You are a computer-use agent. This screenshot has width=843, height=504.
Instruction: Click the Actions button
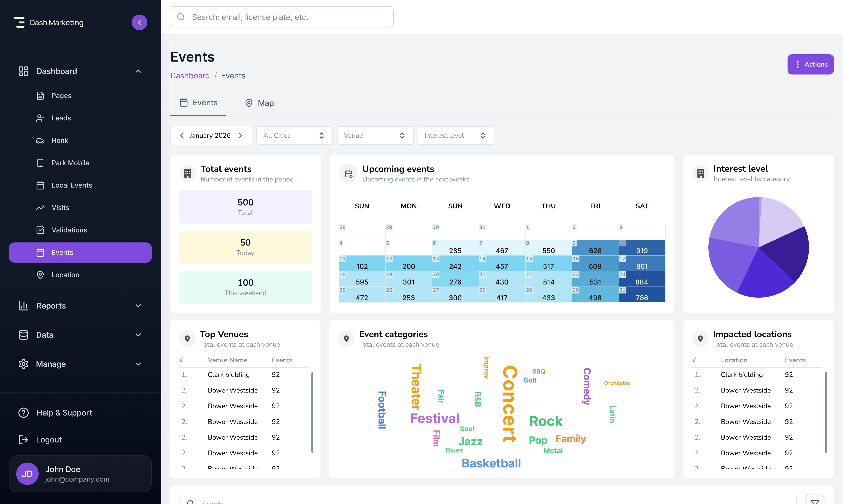point(810,64)
